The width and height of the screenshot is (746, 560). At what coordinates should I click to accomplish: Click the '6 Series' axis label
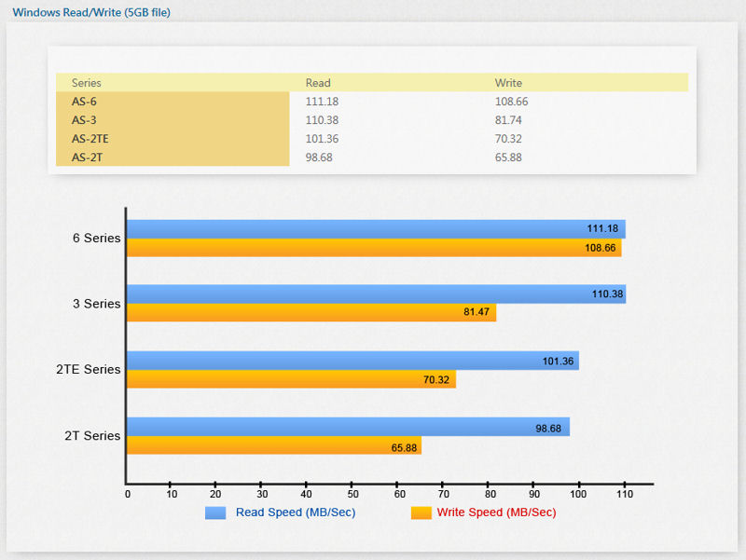click(97, 239)
